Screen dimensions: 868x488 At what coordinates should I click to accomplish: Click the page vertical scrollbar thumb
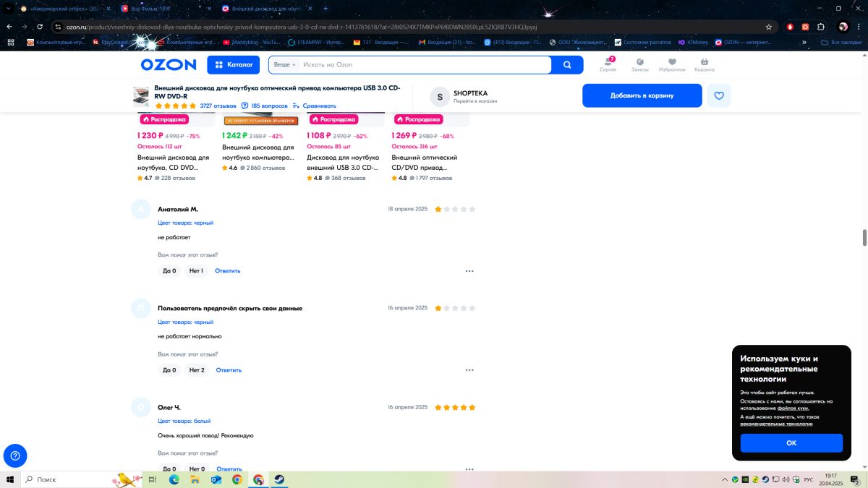tap(864, 238)
